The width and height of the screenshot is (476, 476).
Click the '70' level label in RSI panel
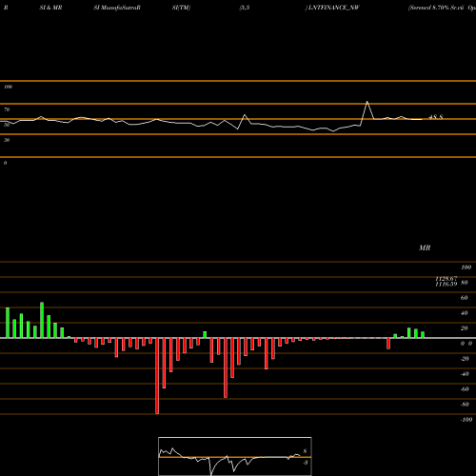[7, 109]
